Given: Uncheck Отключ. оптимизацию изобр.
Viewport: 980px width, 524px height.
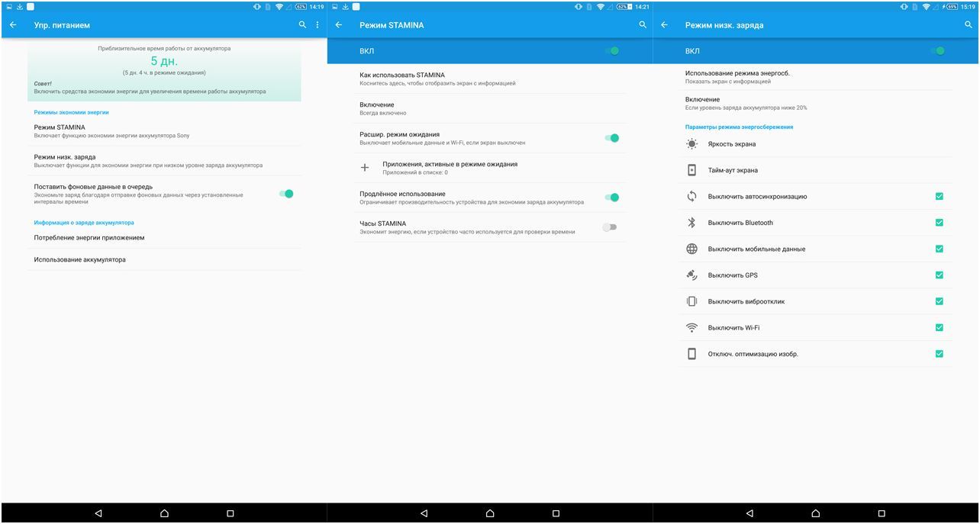Looking at the screenshot, I should 940,353.
